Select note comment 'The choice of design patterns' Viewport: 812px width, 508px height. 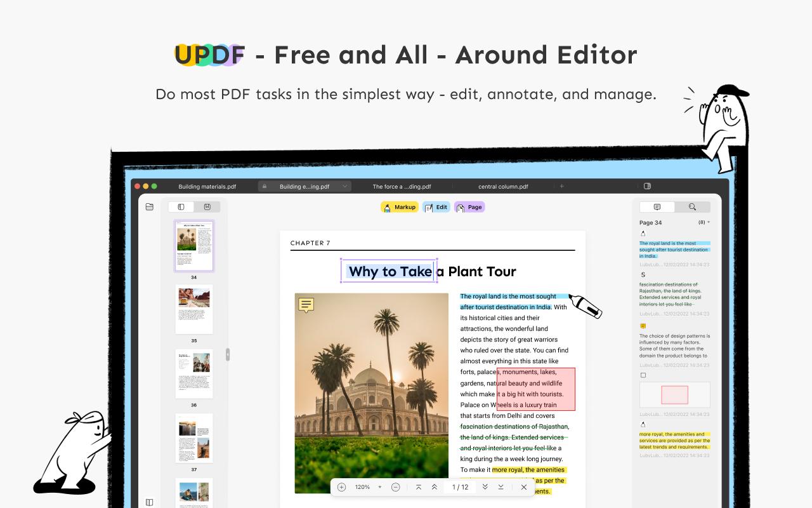click(x=674, y=345)
